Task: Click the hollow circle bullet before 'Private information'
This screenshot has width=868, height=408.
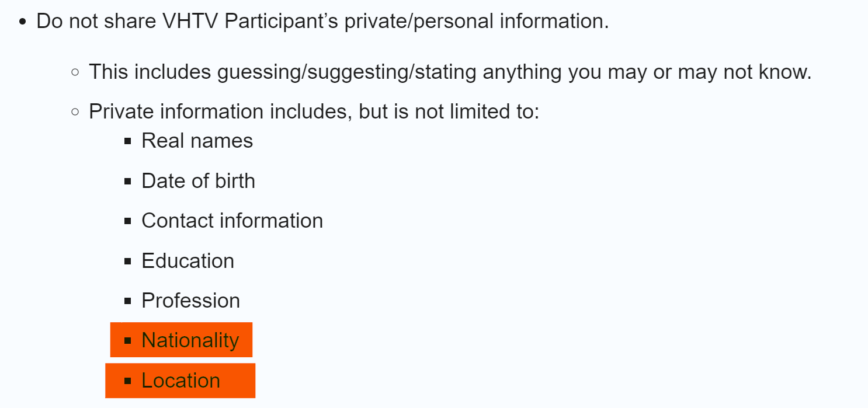Action: click(75, 111)
